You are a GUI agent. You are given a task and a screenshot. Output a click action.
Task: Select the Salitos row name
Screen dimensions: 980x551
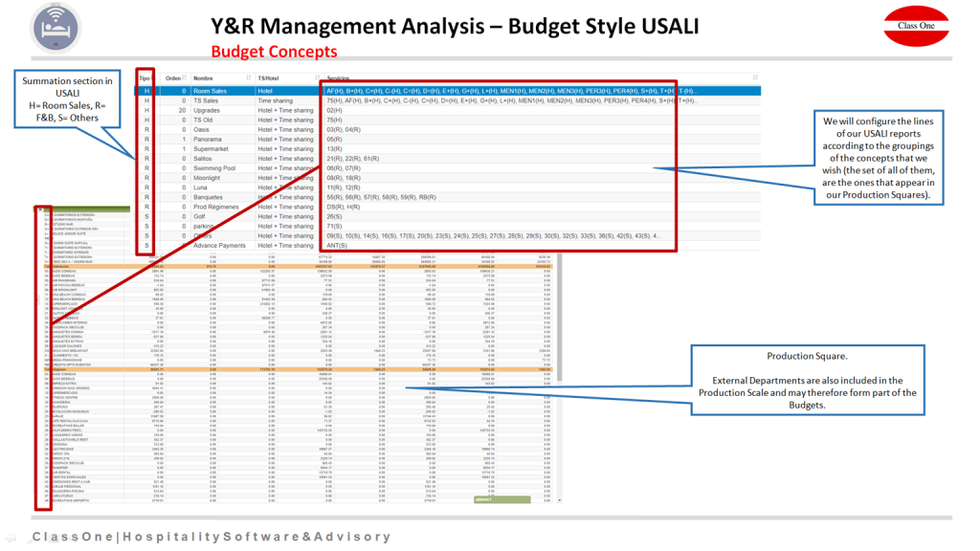(x=203, y=159)
